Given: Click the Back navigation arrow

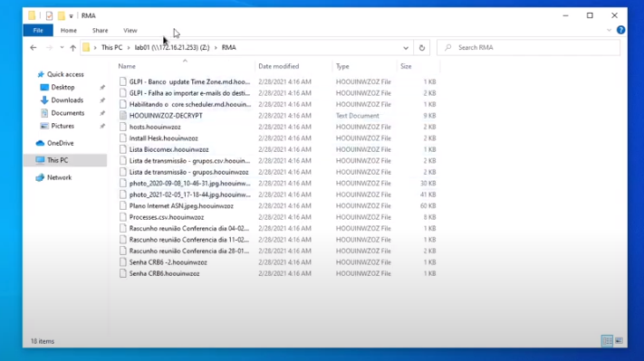Looking at the screenshot, I should 34,48.
